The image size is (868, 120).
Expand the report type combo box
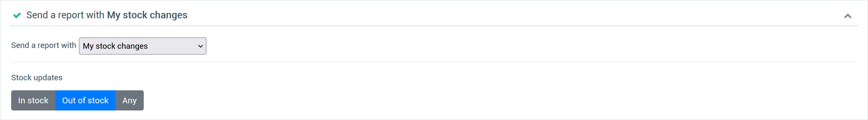[x=142, y=46]
